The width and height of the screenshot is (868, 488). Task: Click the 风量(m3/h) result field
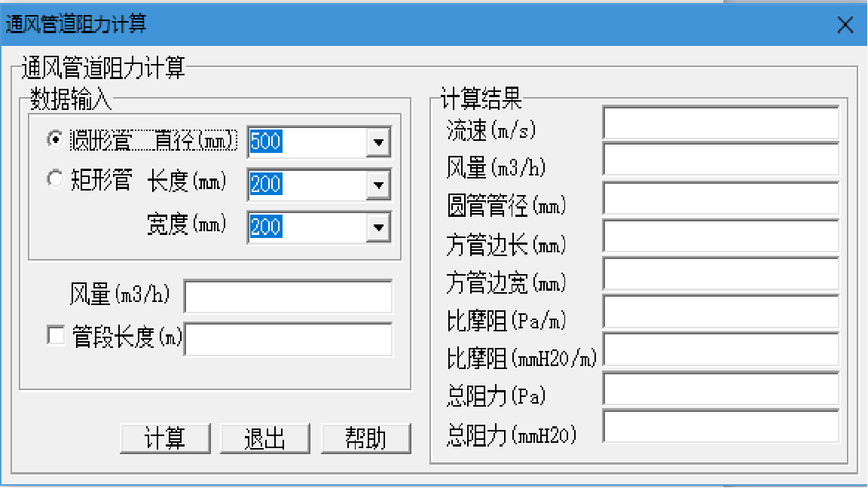point(720,159)
